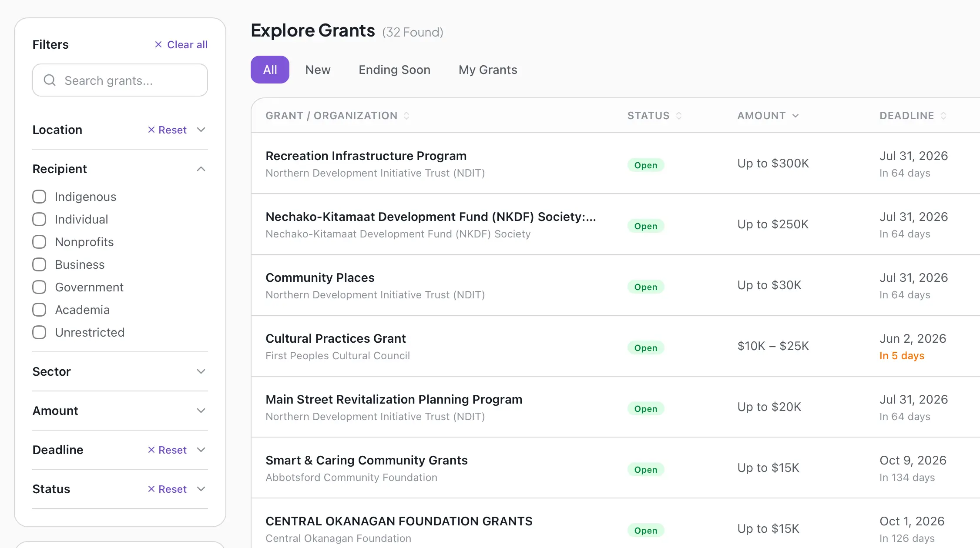This screenshot has width=980, height=548.
Task: Collapse the Recipient filter section
Action: pos(201,169)
